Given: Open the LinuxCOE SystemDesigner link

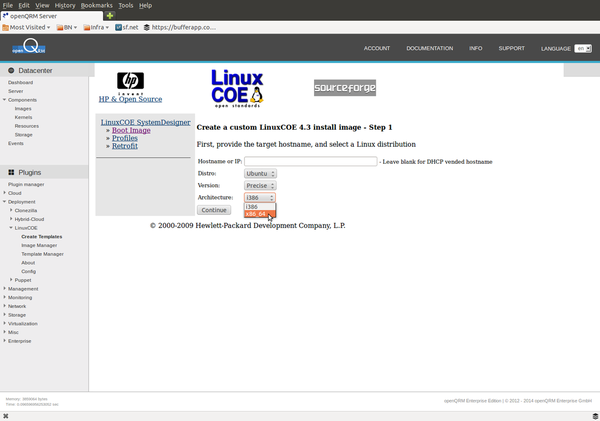Looking at the screenshot, I should click(x=145, y=122).
